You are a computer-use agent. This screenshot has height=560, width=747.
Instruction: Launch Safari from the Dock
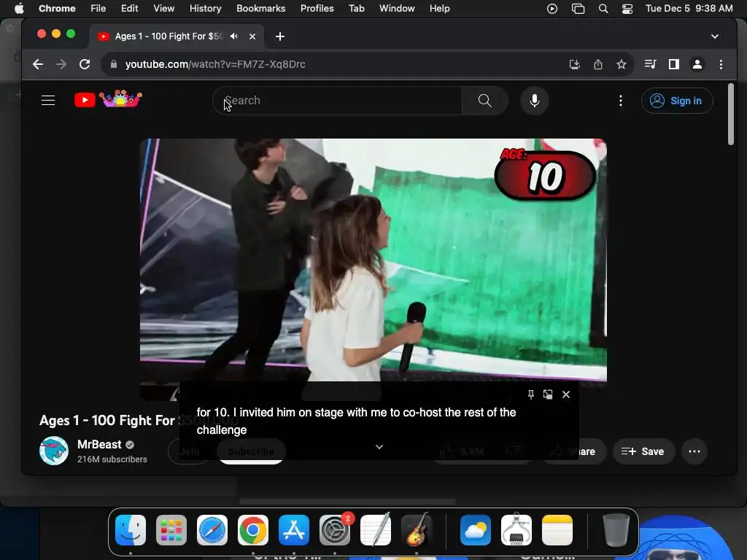212,530
